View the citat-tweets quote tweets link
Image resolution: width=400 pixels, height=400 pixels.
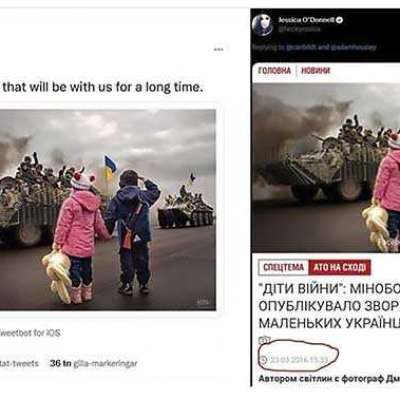click(19, 363)
